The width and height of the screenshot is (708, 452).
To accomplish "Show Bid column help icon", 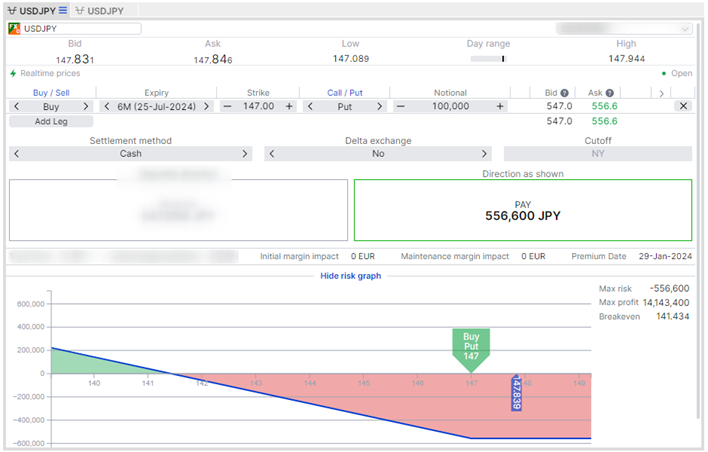I will 564,93.
